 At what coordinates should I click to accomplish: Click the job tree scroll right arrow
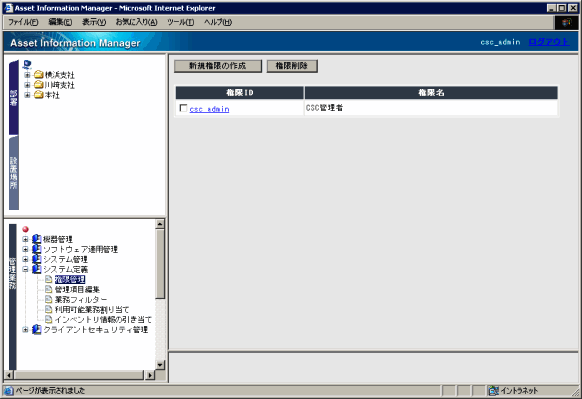150,375
